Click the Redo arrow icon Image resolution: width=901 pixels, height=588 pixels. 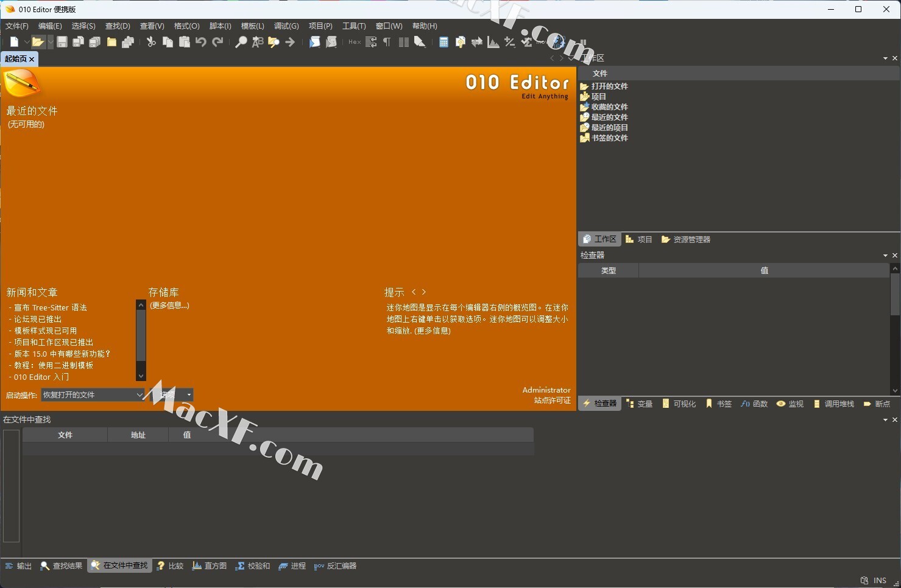click(217, 42)
